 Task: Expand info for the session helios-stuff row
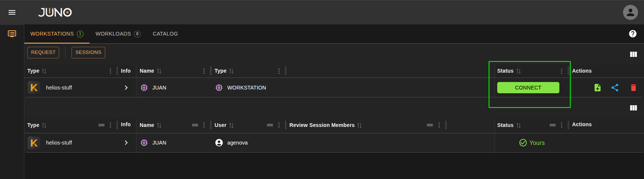[x=126, y=143]
